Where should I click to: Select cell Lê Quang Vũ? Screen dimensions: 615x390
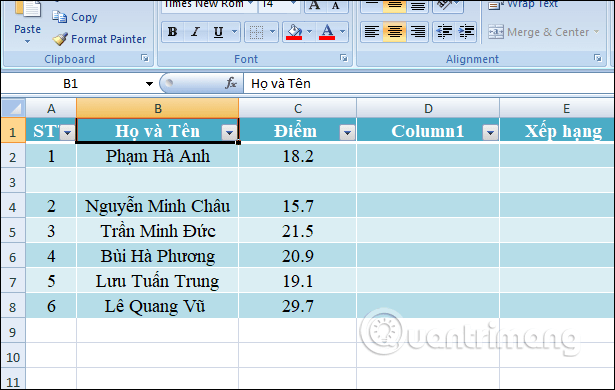pyautogui.click(x=158, y=306)
